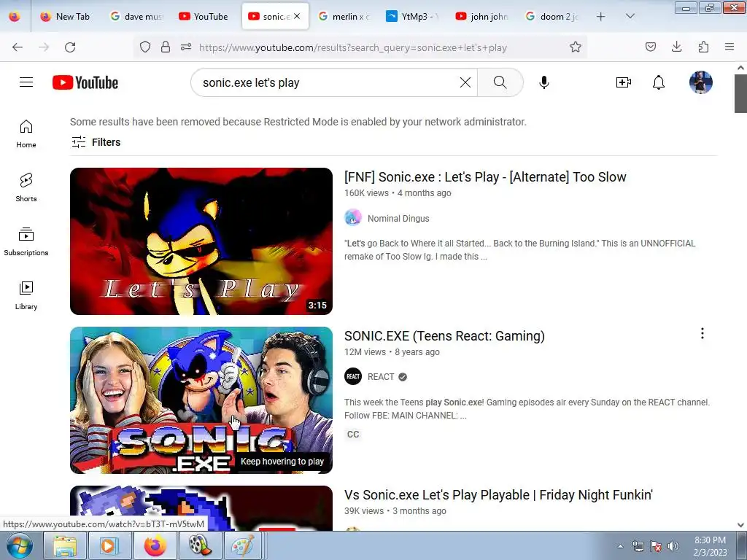
Task: Show hidden tray icons arrow
Action: [620, 546]
